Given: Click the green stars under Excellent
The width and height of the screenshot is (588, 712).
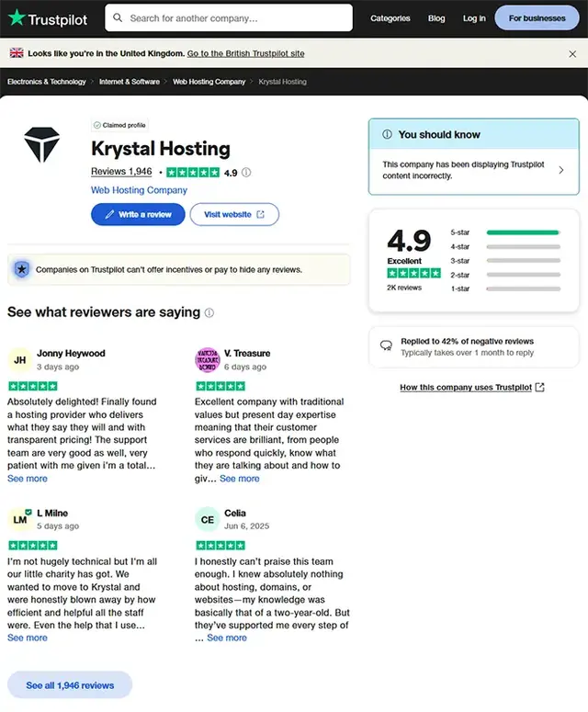Looking at the screenshot, I should pos(413,273).
